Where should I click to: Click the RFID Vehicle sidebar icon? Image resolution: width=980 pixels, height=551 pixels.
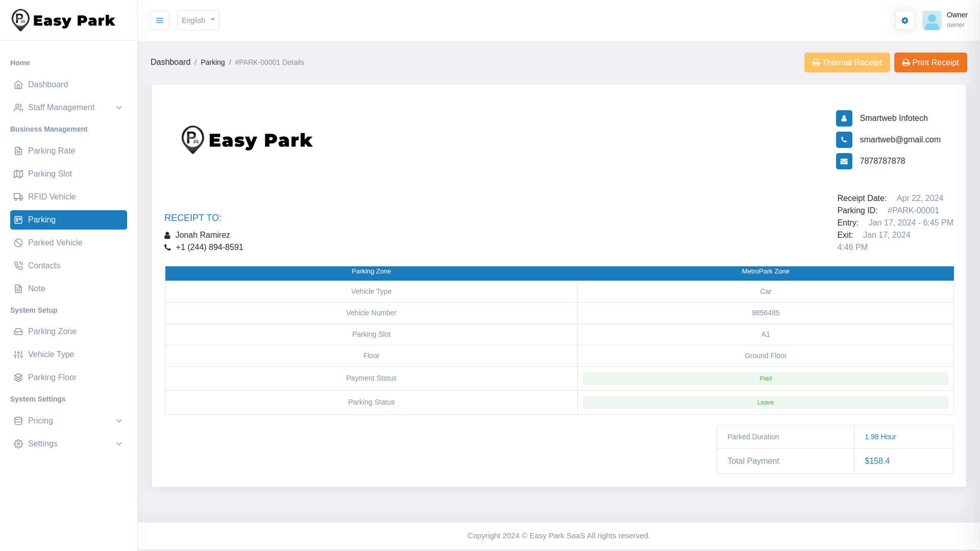tap(18, 197)
